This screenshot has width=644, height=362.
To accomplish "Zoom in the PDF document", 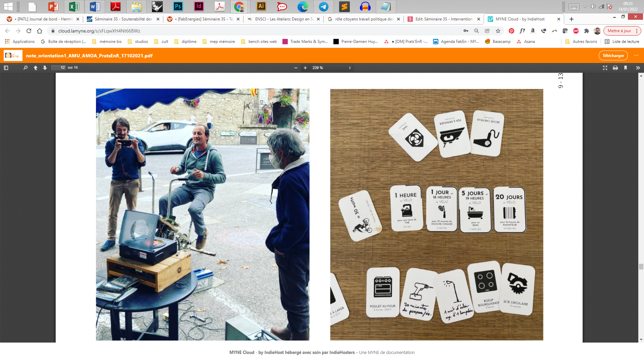I will [x=305, y=68].
